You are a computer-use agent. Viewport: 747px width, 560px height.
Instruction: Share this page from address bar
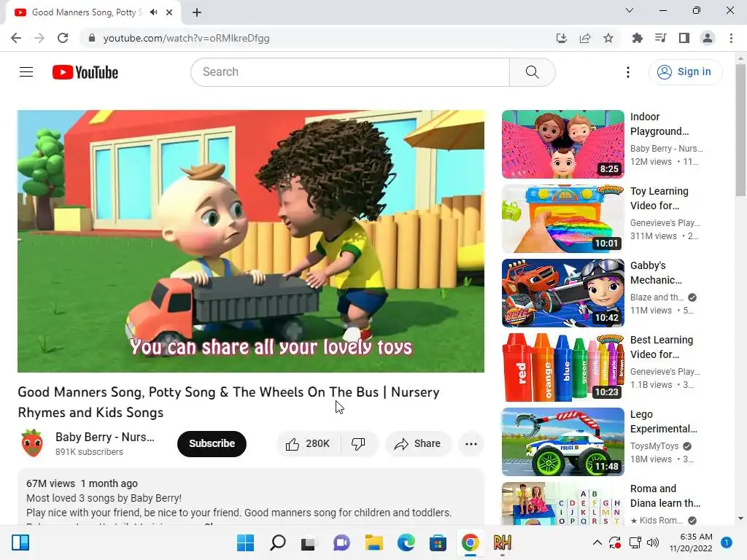(x=585, y=38)
